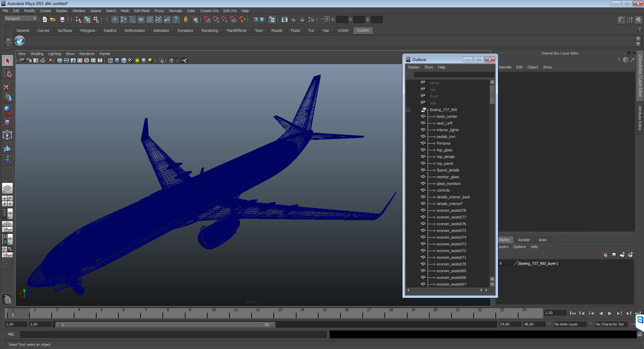
Task: Click frame 12 on the timeline
Action: 258,313
